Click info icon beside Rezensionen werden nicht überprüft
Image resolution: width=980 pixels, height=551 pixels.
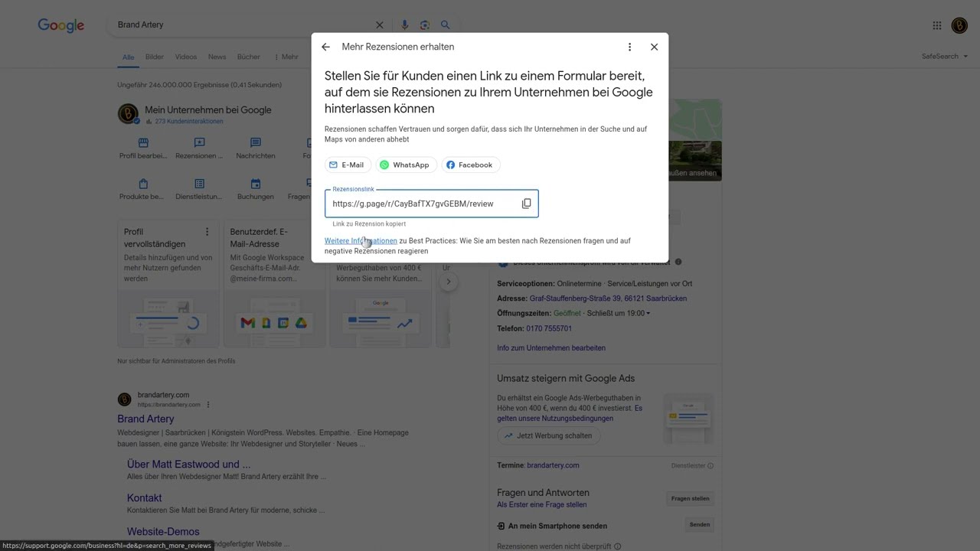[617, 546]
